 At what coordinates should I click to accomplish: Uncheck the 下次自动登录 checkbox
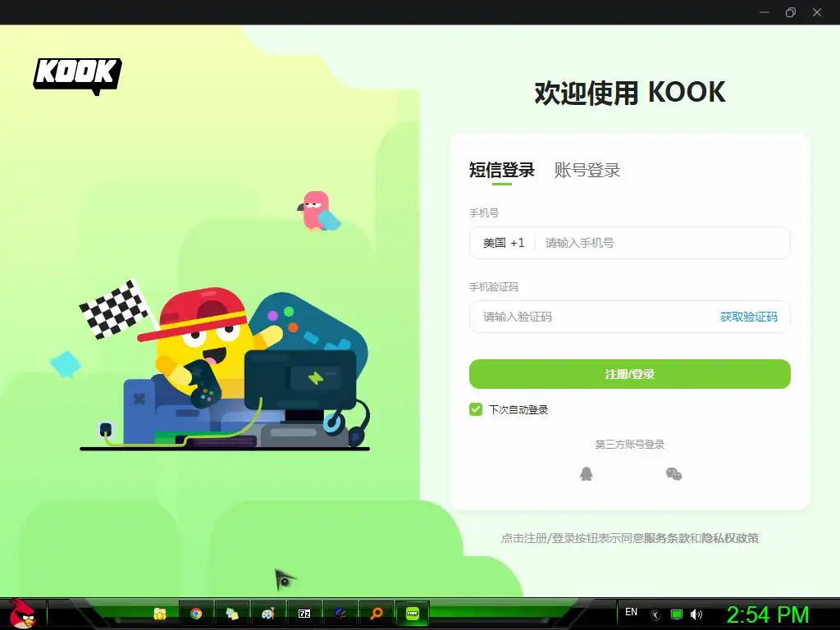[475, 409]
